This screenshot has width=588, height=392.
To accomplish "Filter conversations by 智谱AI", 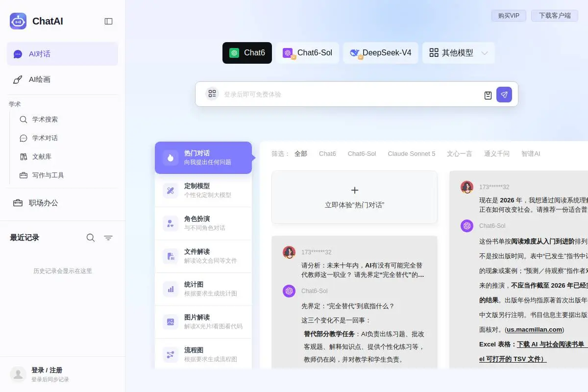I will [531, 154].
